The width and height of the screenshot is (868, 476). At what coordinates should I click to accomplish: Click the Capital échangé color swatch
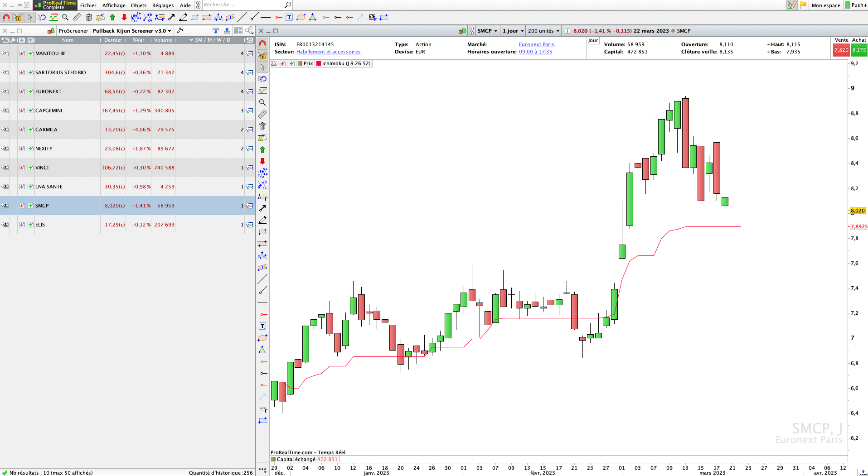coord(273,459)
